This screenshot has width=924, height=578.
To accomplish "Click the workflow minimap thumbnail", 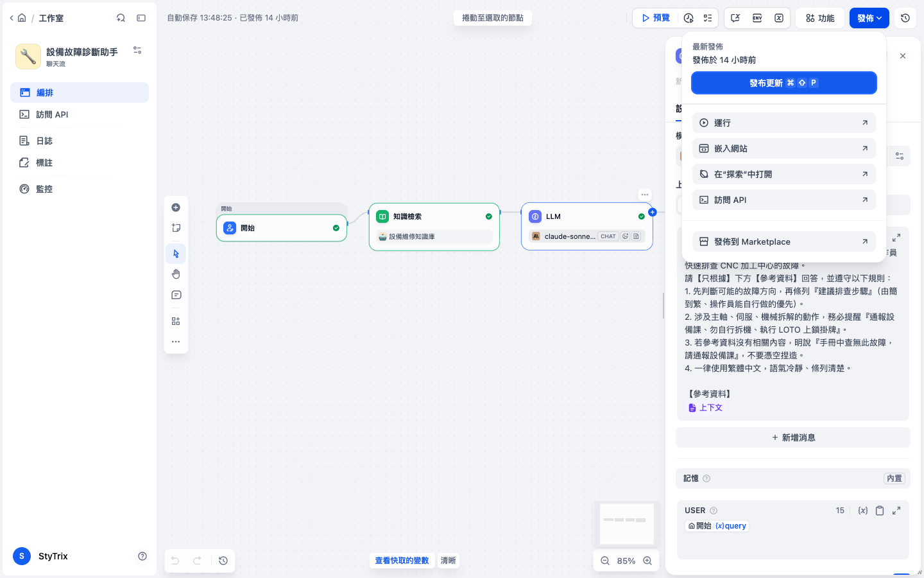I will coord(627,523).
